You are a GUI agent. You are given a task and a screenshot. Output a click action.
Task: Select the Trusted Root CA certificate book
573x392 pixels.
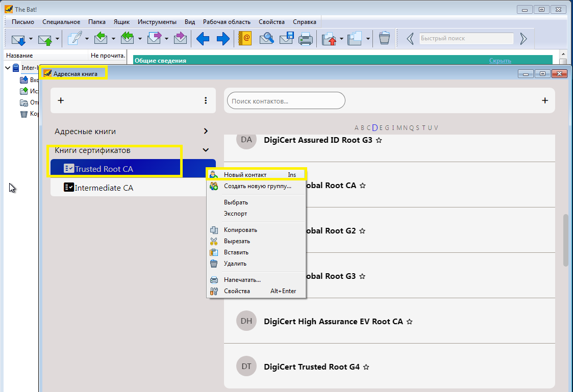point(133,169)
